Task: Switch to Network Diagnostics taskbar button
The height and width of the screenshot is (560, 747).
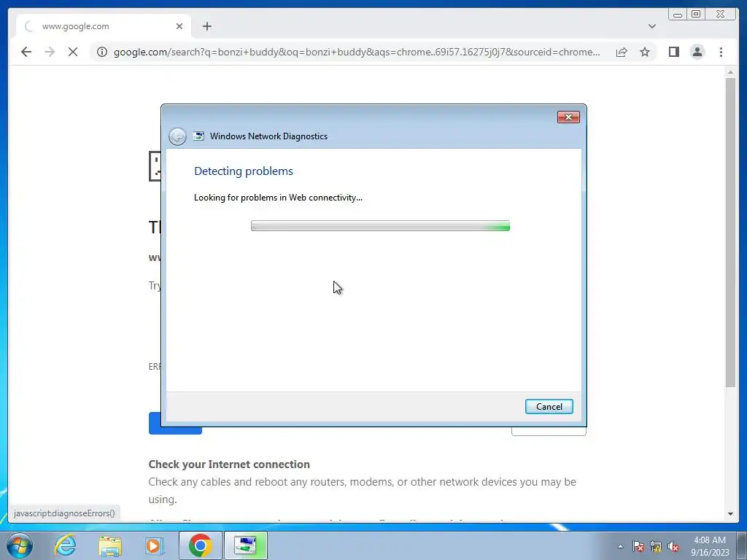Action: click(245, 545)
